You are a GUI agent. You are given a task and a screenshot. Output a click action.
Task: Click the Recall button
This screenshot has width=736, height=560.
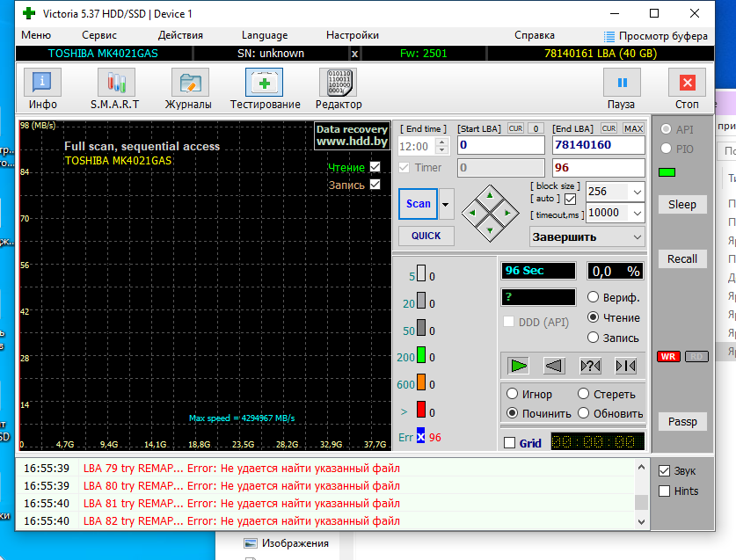[x=682, y=259]
